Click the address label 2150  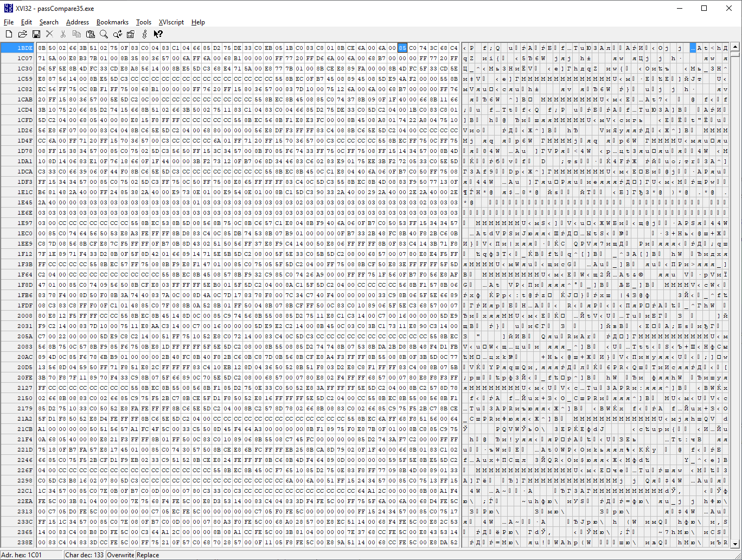click(x=25, y=398)
